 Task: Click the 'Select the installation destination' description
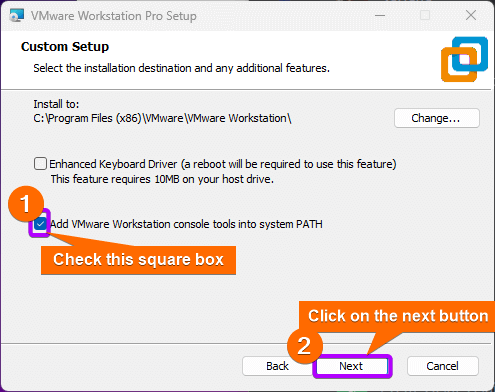181,68
